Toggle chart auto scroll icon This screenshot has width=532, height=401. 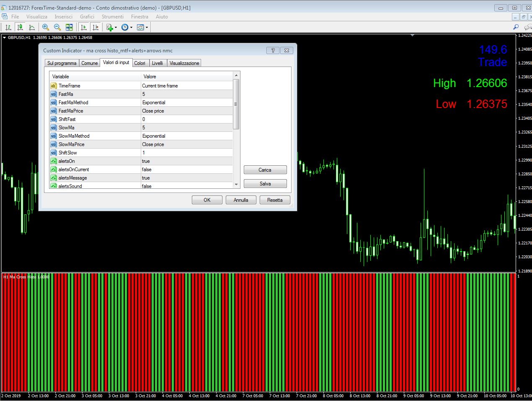83,27
